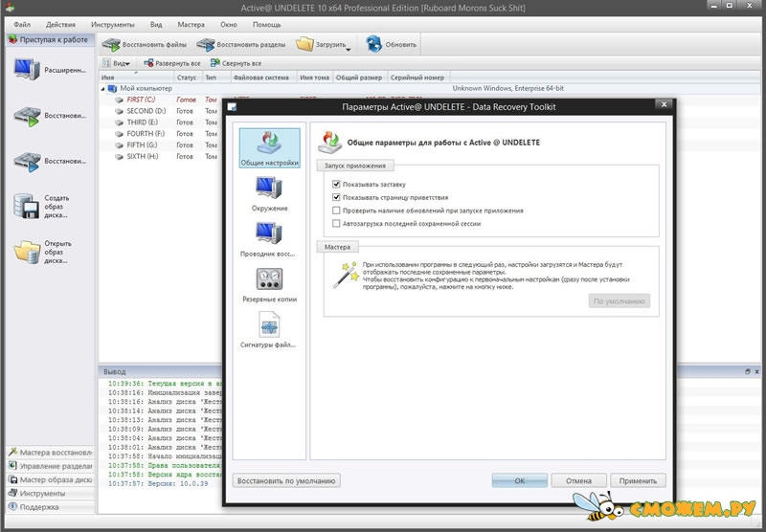Image resolution: width=766 pixels, height=532 pixels.
Task: Enable Проверить наличие обновлений при запуске
Action: pos(336,211)
